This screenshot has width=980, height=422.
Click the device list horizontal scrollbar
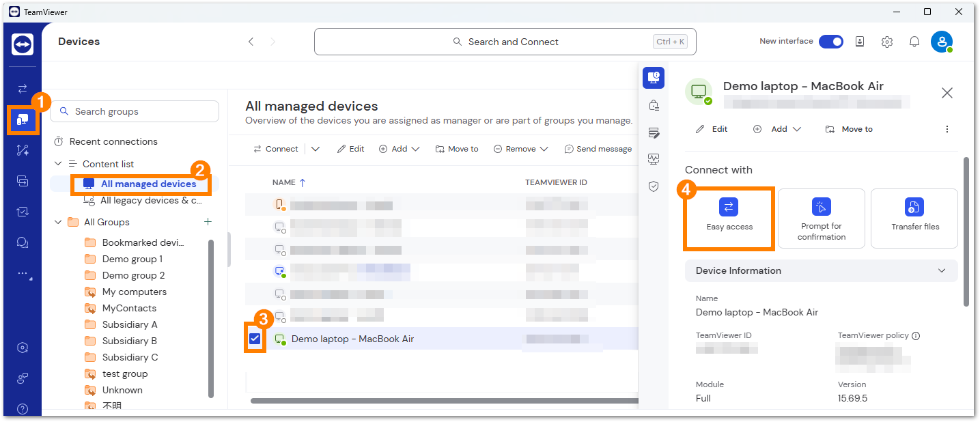pos(444,401)
